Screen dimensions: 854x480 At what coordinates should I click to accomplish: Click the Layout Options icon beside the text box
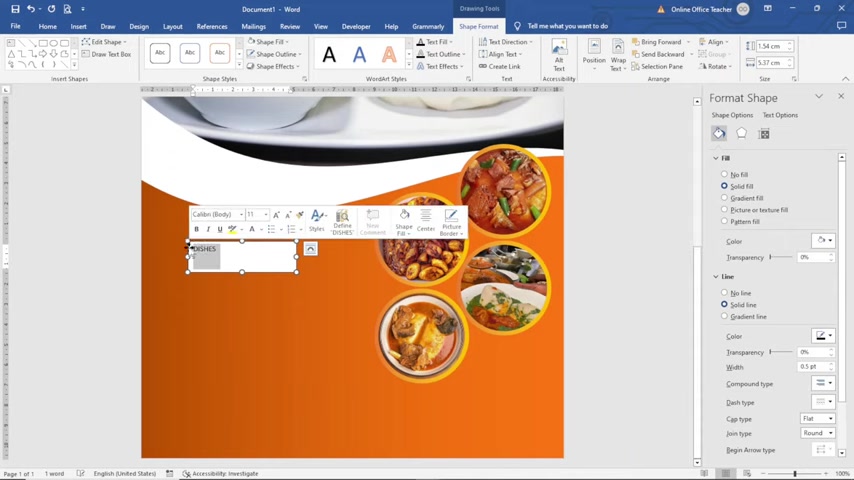coord(310,249)
